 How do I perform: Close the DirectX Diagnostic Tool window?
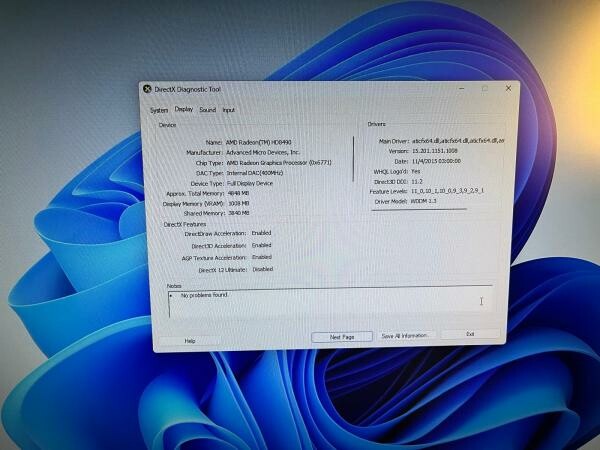pos(508,88)
